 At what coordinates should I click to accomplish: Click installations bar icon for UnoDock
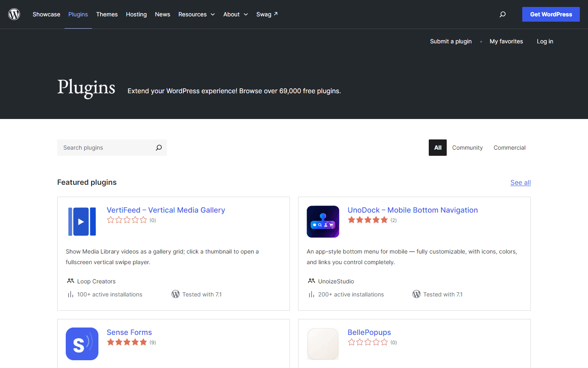(x=312, y=294)
